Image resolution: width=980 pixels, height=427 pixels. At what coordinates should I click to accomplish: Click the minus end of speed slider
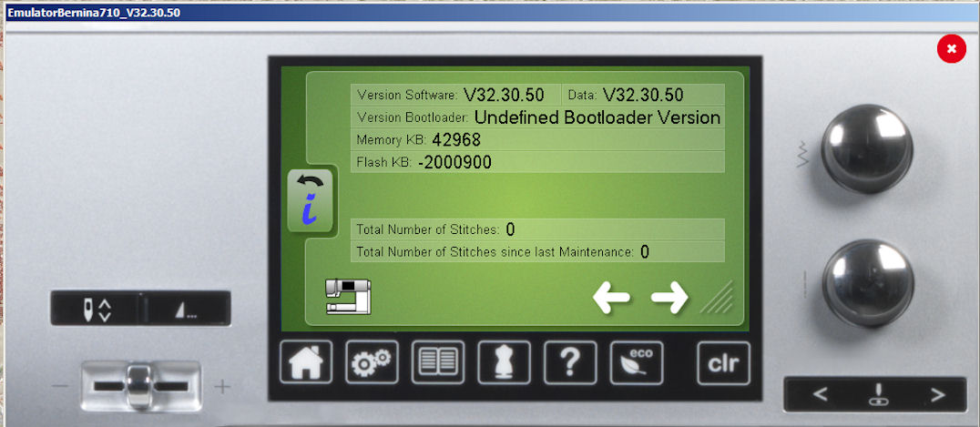[60, 386]
